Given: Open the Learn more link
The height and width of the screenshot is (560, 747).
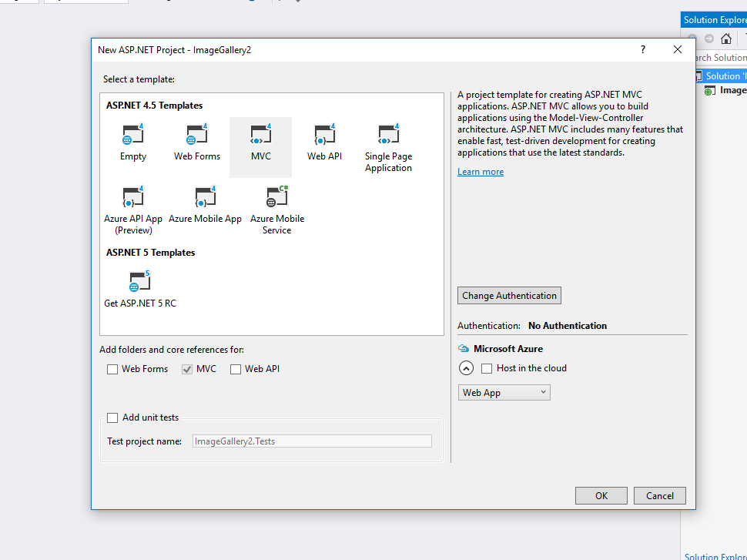Looking at the screenshot, I should pyautogui.click(x=481, y=172).
